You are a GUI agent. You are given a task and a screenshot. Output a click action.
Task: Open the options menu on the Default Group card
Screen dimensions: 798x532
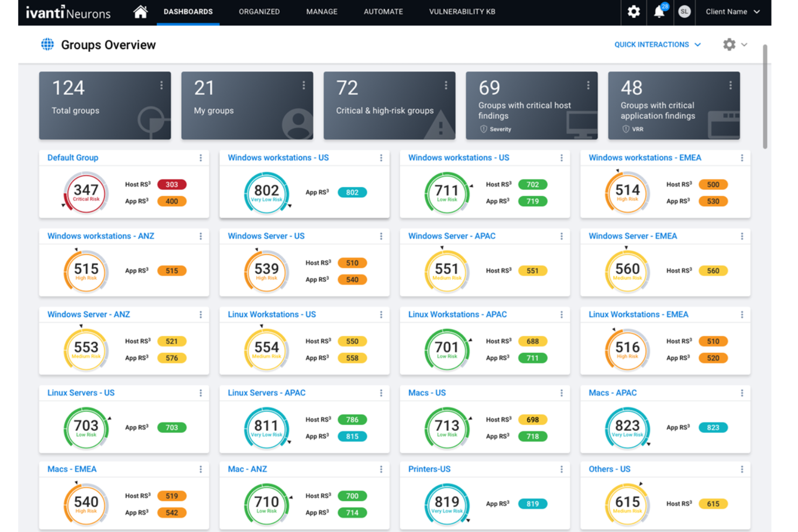click(201, 157)
